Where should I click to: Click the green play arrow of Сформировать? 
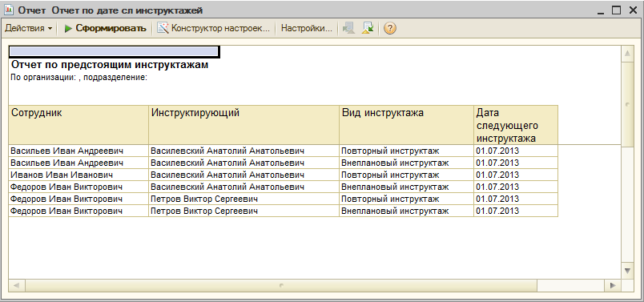point(69,28)
